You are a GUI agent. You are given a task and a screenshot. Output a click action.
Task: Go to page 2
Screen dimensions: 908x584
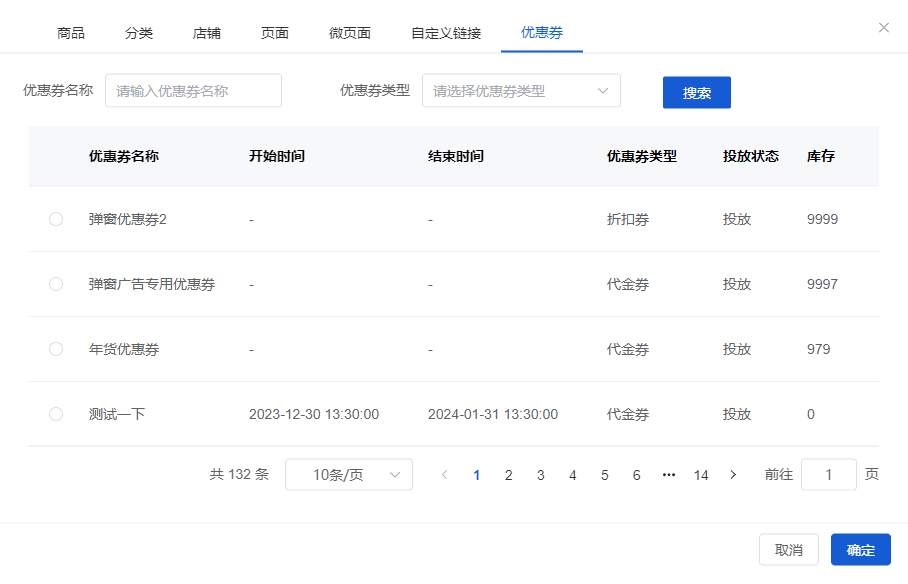[508, 475]
